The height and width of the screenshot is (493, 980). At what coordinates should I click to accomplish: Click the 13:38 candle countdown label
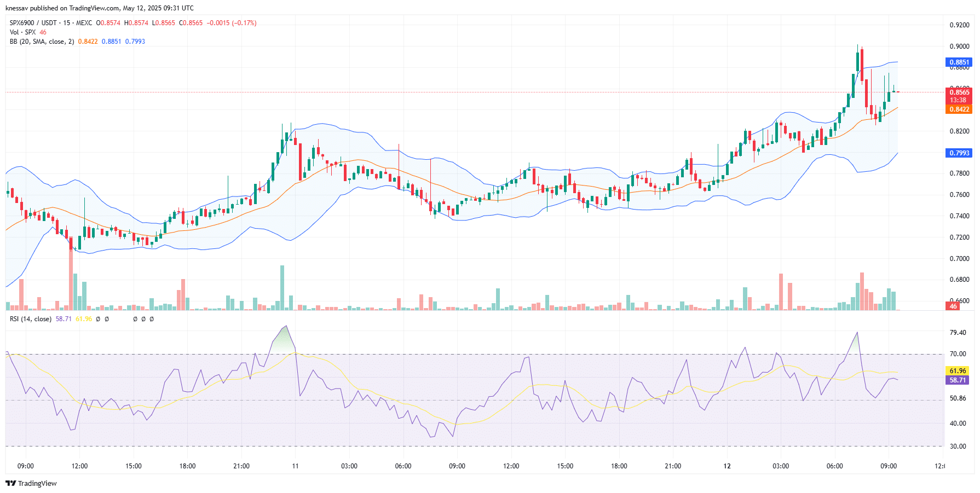[x=959, y=100]
